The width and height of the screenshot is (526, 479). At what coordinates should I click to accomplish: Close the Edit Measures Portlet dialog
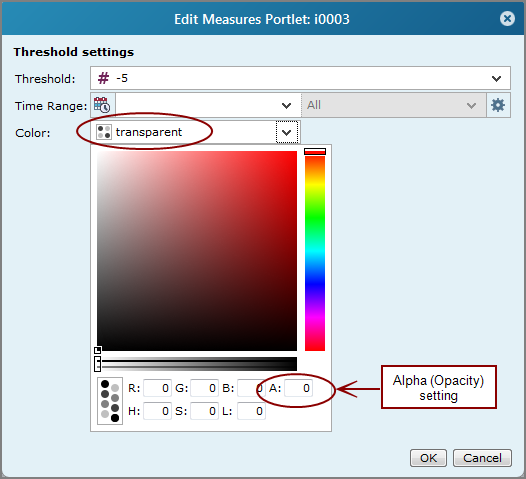tap(507, 18)
